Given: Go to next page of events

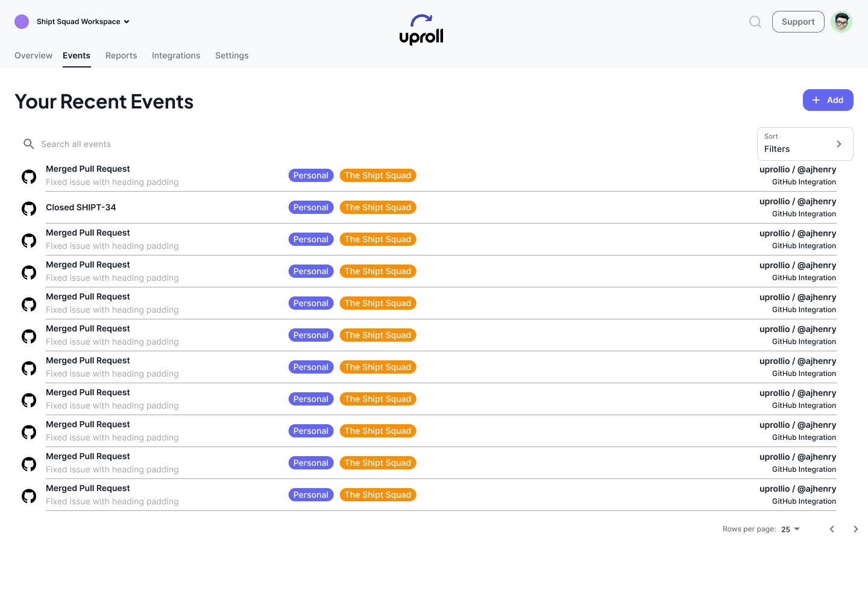Looking at the screenshot, I should coord(855,529).
